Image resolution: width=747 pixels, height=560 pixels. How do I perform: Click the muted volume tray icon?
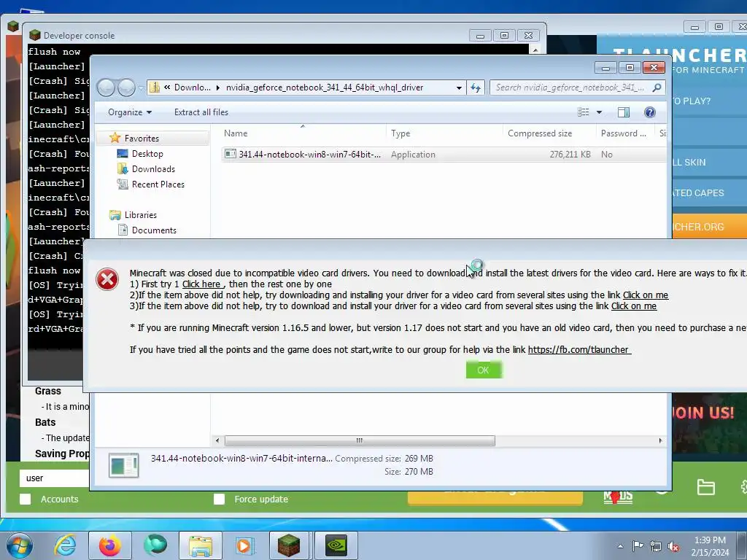tap(673, 547)
